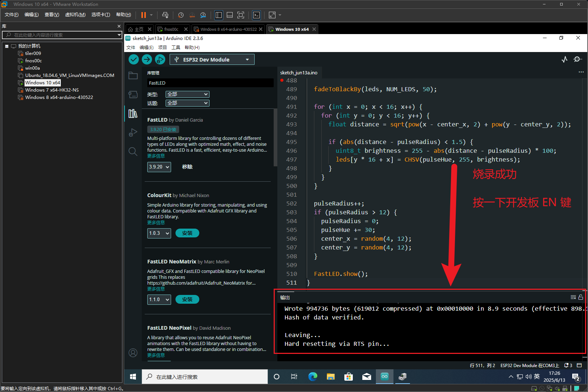Click the VMware pause virtual machine button

(x=144, y=15)
